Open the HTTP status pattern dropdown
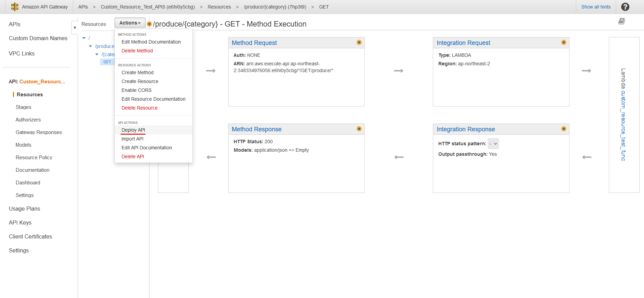 [493, 144]
